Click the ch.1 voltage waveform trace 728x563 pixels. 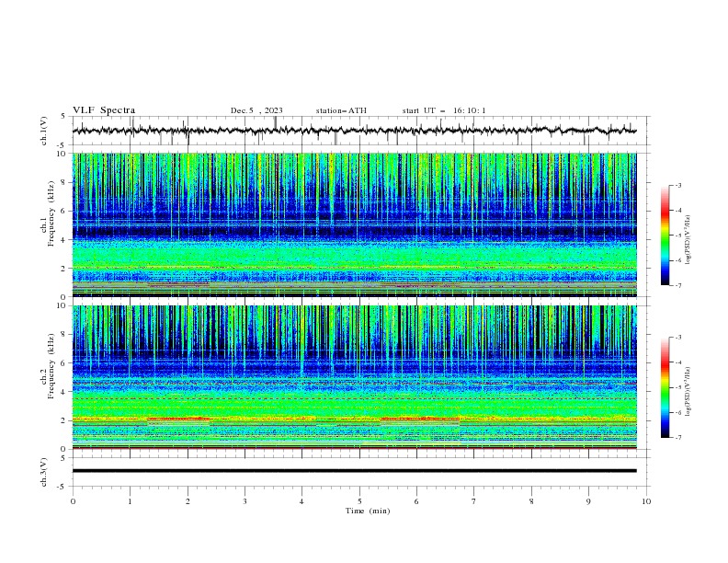click(354, 131)
